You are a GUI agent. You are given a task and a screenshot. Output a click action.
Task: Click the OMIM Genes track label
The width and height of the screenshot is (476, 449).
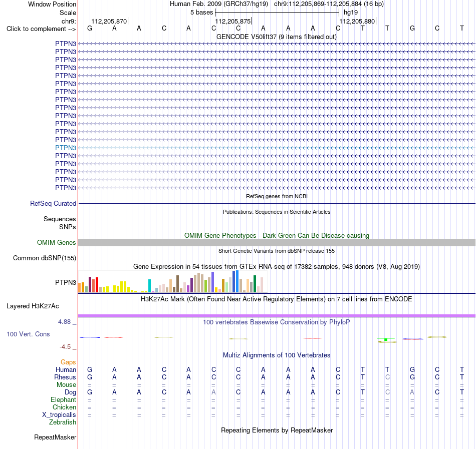coord(56,243)
